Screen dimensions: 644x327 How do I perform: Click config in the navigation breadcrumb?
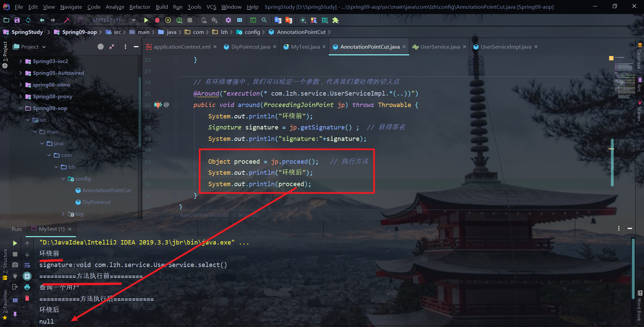[x=252, y=32]
